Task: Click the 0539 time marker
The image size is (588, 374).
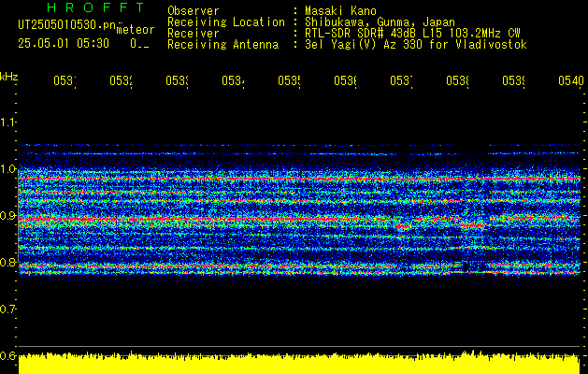Action: (513, 80)
